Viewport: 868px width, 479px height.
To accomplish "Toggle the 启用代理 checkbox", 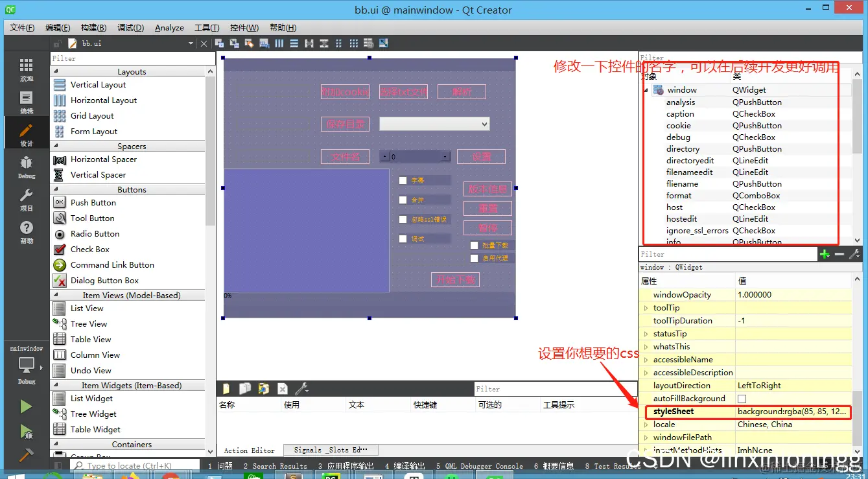I will (x=475, y=258).
